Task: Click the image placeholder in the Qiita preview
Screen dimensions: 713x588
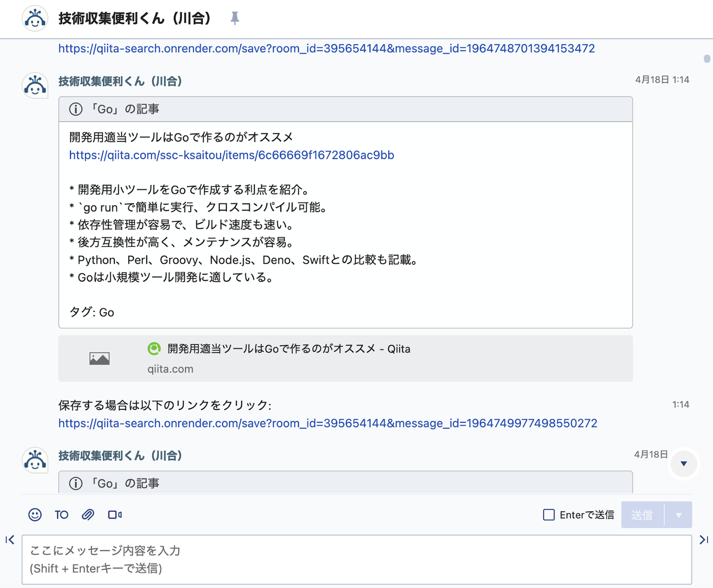Action: point(100,358)
